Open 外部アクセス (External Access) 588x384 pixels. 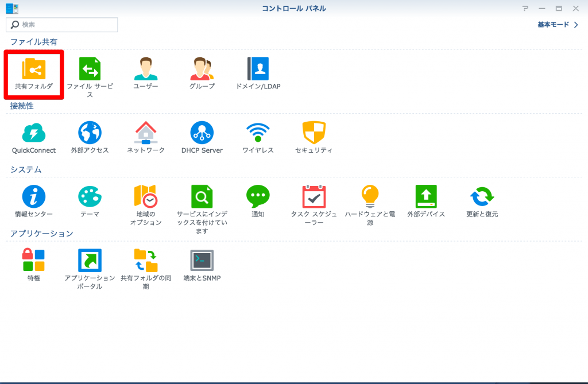(90, 138)
